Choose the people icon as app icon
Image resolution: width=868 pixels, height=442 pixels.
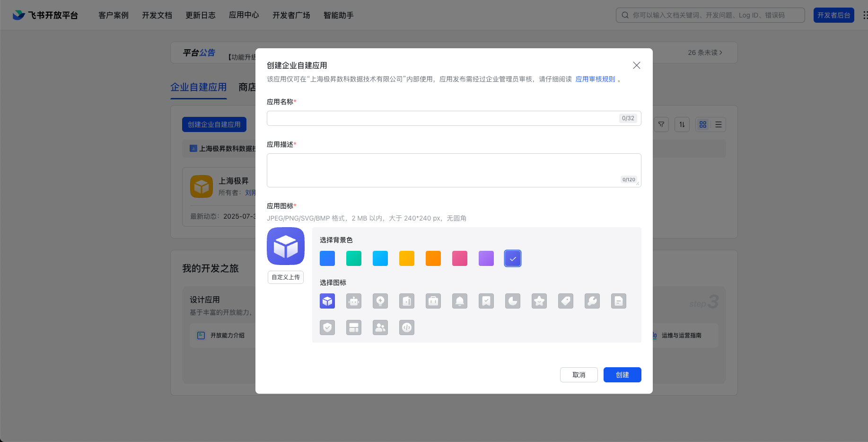point(380,327)
